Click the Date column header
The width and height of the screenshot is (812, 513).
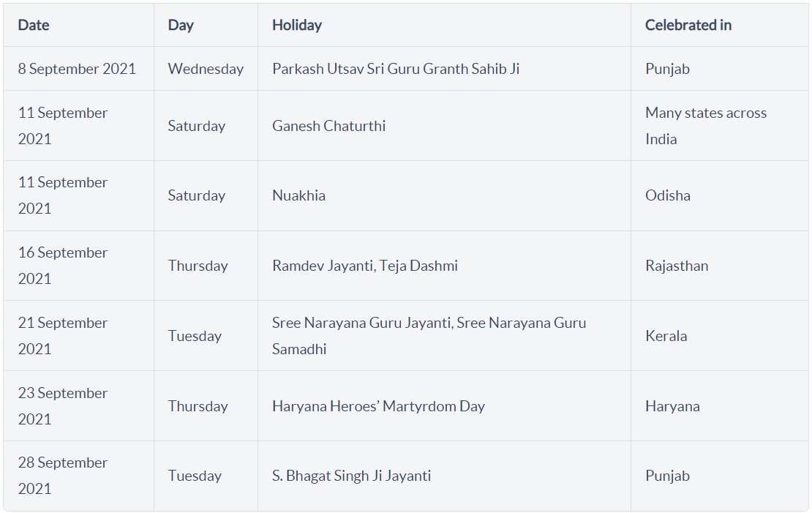[x=34, y=25]
